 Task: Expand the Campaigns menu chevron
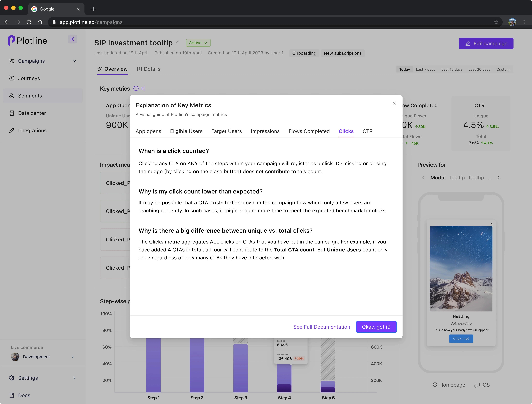point(75,61)
